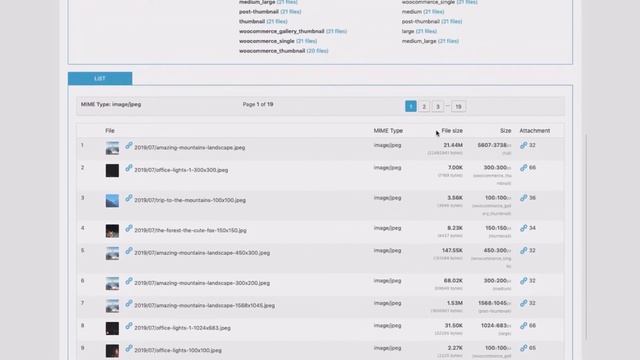Click the File size column header
Image resolution: width=640 pixels, height=360 pixels.
452,131
